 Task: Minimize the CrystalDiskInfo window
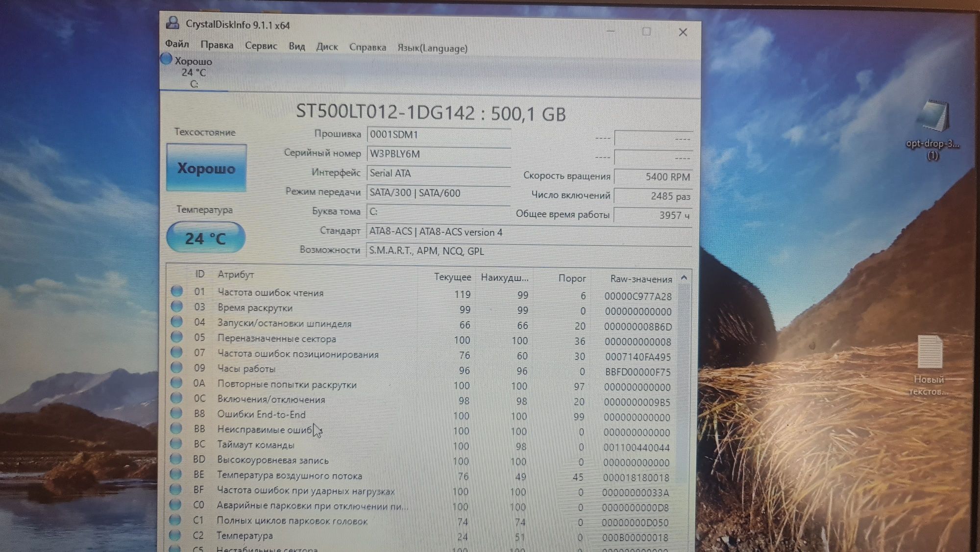point(611,31)
